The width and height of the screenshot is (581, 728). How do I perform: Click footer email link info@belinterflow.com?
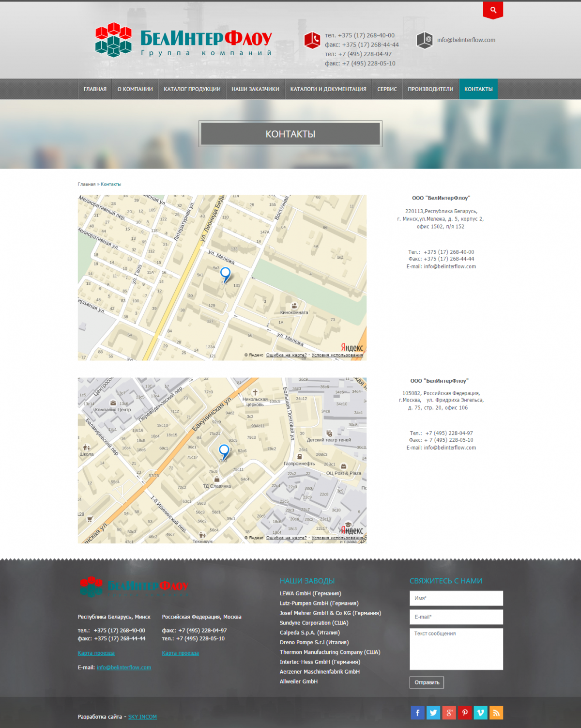[x=124, y=667]
